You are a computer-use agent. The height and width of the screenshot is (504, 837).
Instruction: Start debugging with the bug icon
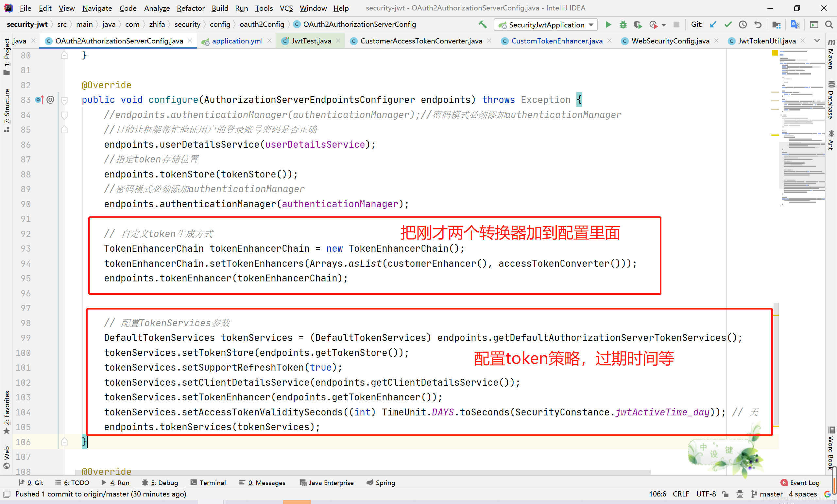tap(623, 25)
